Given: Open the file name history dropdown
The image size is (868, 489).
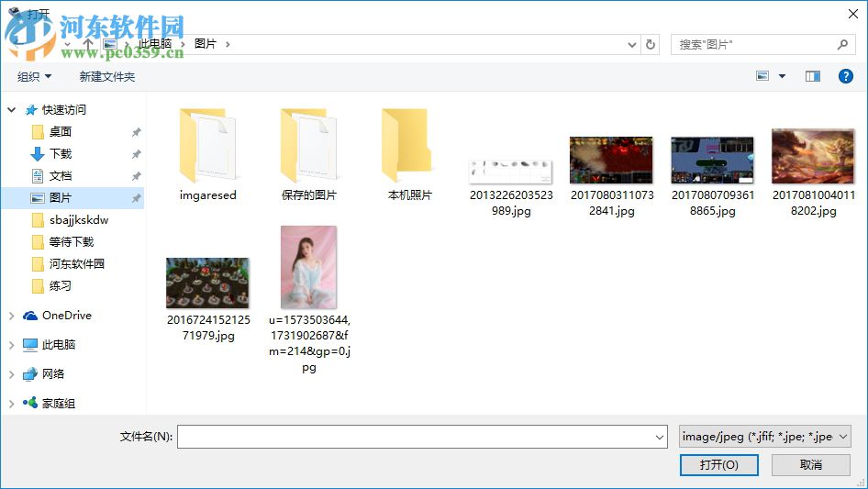Looking at the screenshot, I should (x=660, y=437).
